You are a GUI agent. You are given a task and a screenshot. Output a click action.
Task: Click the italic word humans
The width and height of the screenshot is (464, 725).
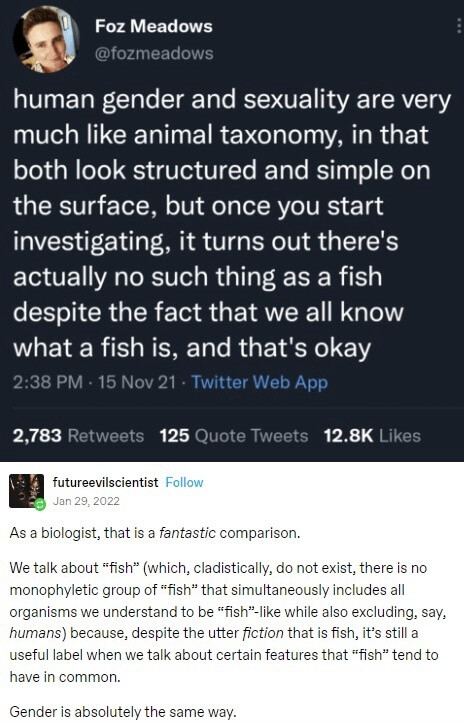pyautogui.click(x=35, y=633)
